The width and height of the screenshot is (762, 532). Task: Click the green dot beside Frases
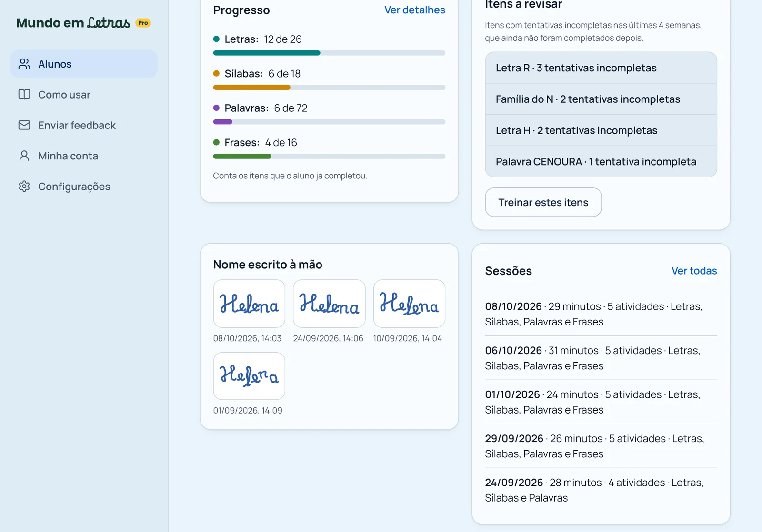[216, 142]
